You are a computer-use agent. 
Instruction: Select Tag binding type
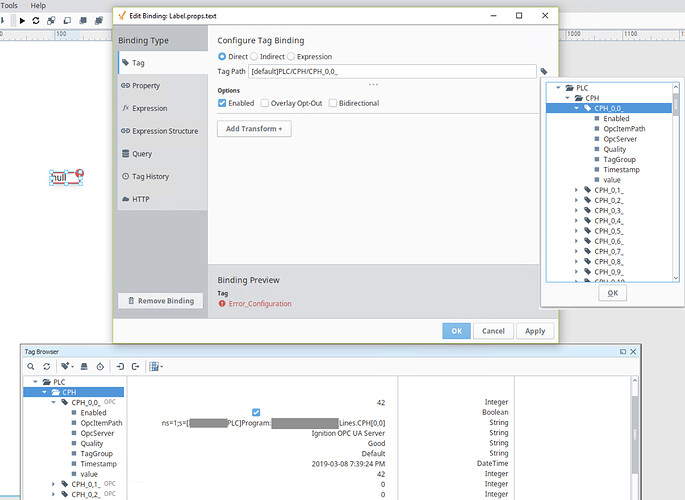click(x=163, y=63)
